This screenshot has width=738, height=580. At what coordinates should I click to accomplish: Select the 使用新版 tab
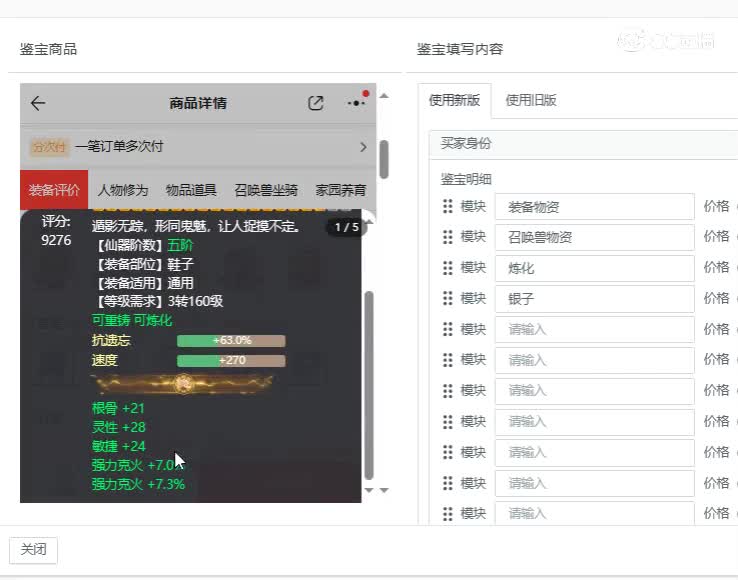click(x=454, y=100)
